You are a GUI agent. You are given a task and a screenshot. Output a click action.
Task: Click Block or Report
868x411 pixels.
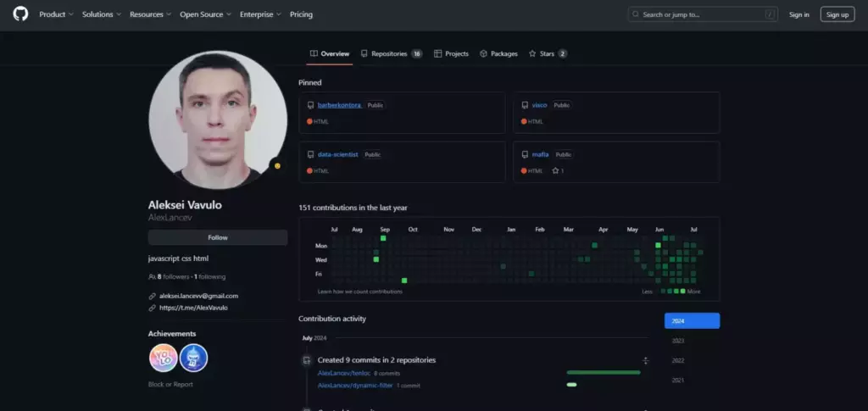[170, 384]
